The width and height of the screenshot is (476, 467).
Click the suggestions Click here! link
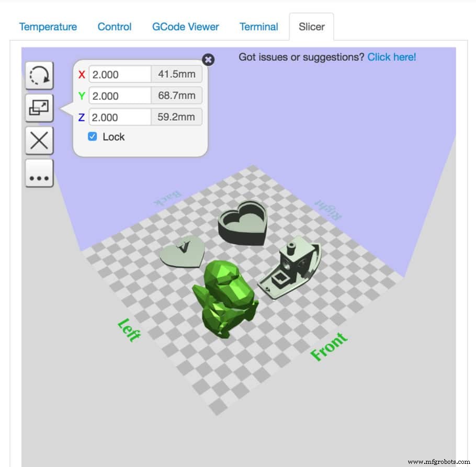[x=392, y=58]
